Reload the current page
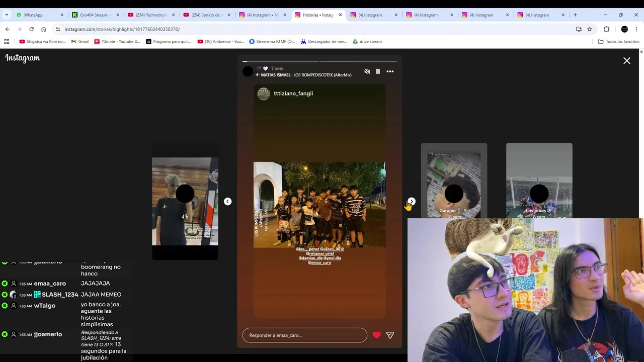This screenshot has height=362, width=644. point(31,29)
